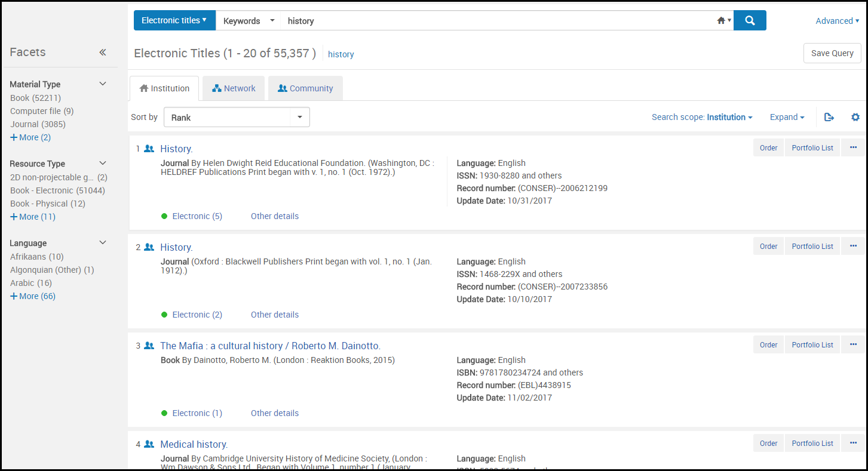Screen dimensions: 868x471
Task: Click Portfolio List for Medical history result
Action: point(812,443)
